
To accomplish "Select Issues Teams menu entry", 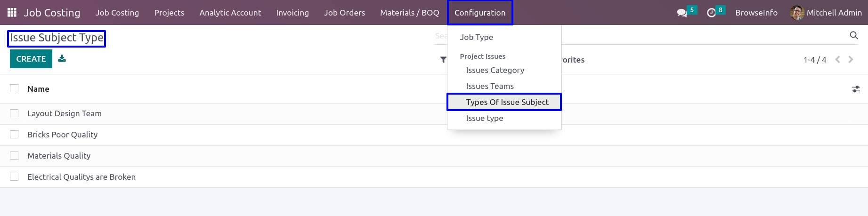I will tap(504, 86).
